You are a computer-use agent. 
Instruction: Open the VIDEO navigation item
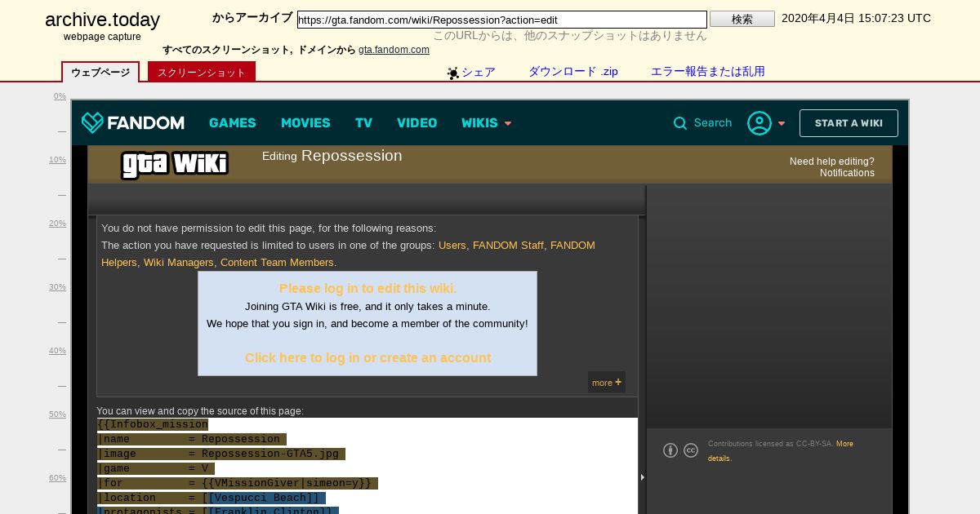click(417, 123)
